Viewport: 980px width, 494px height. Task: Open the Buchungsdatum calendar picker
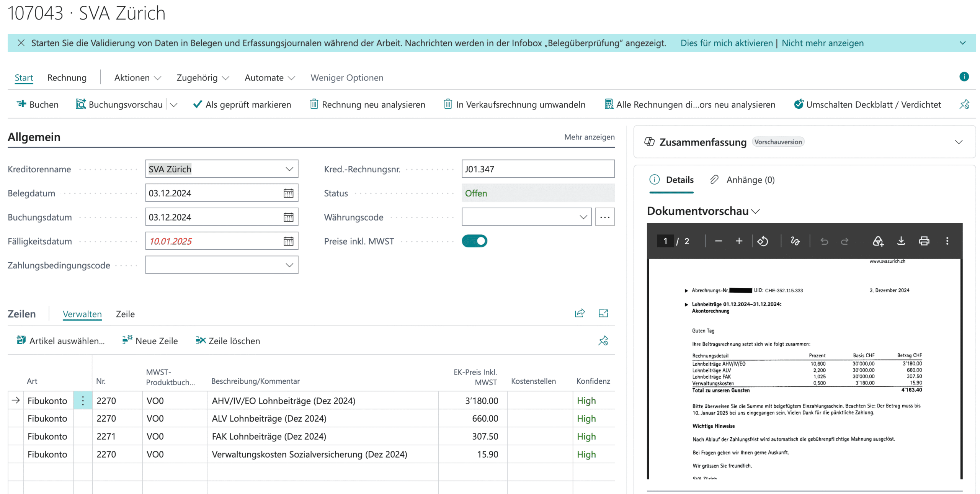pyautogui.click(x=288, y=218)
